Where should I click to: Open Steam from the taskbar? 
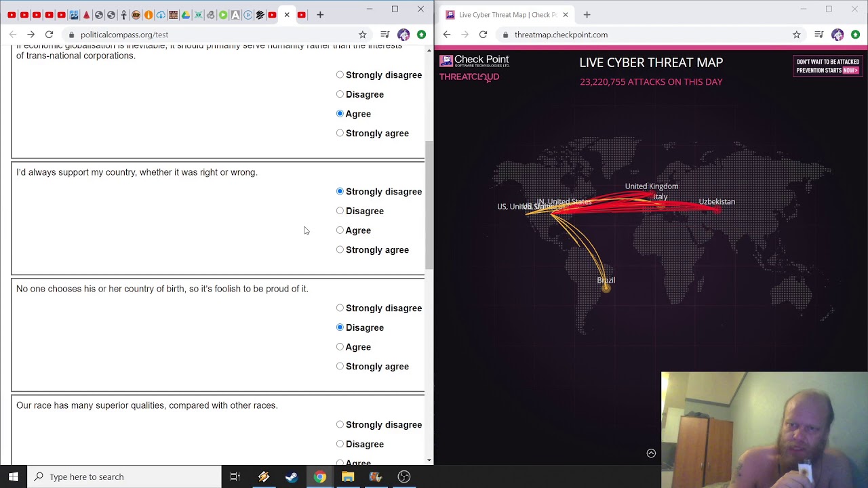tap(292, 476)
